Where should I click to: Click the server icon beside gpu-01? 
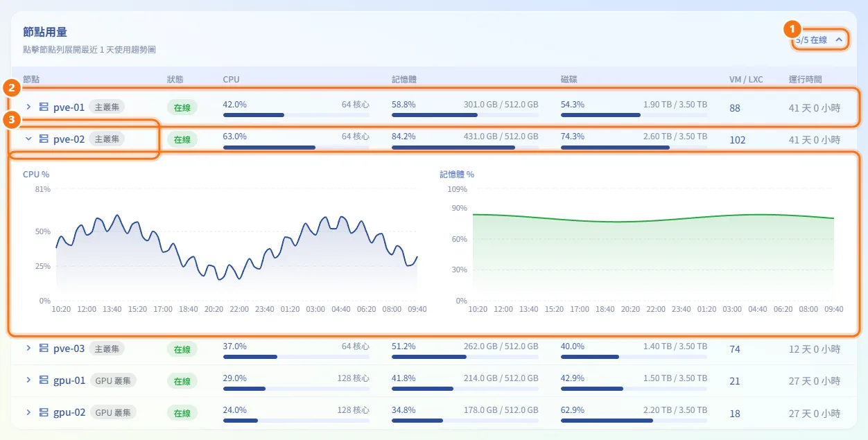pyautogui.click(x=43, y=380)
